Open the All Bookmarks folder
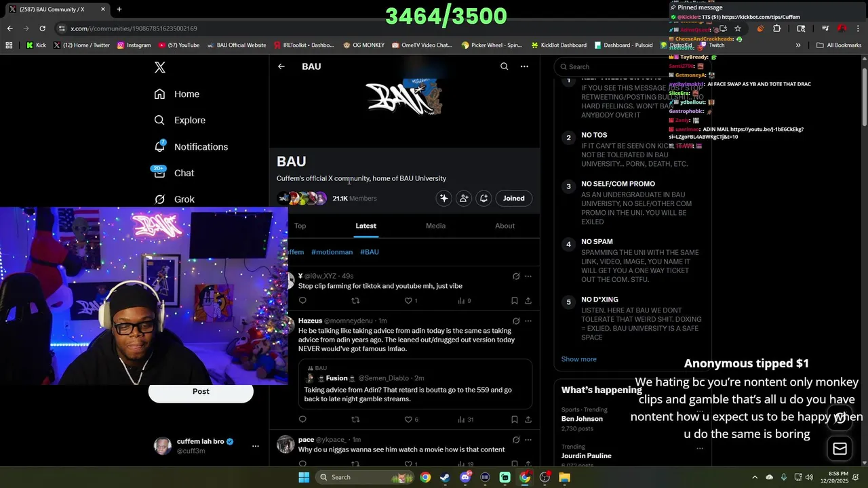 coord(839,45)
